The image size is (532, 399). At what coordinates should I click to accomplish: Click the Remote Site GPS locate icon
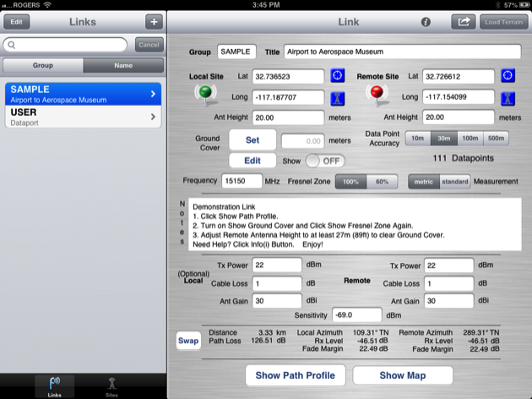pyautogui.click(x=508, y=76)
